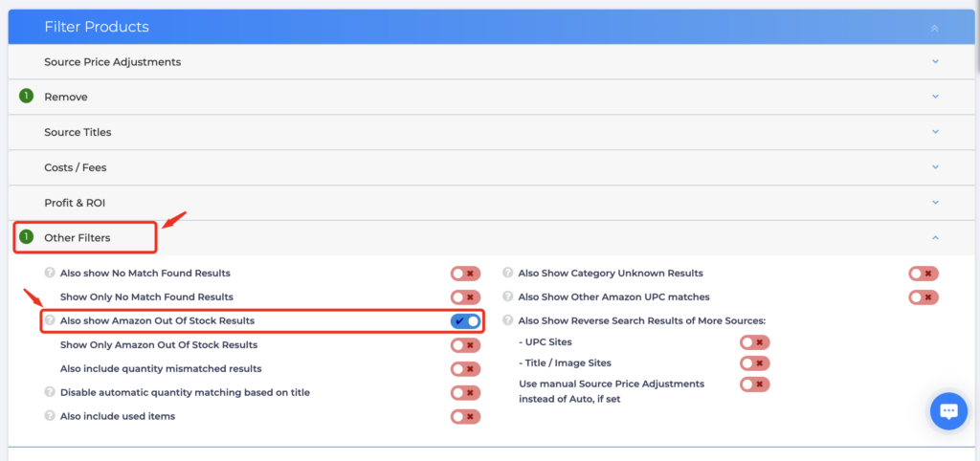Toggle Disable automatic quantity matching based on title
980x461 pixels.
click(466, 393)
